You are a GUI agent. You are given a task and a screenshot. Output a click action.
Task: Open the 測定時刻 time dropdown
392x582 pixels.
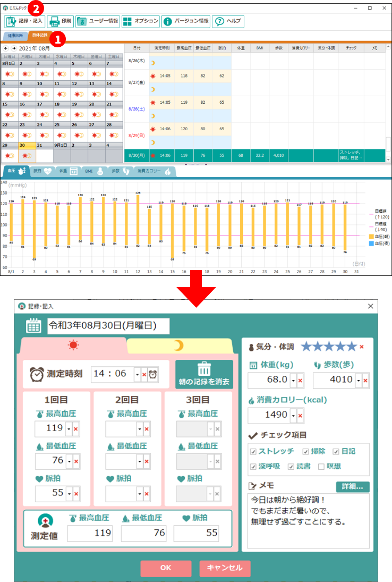[x=137, y=375]
